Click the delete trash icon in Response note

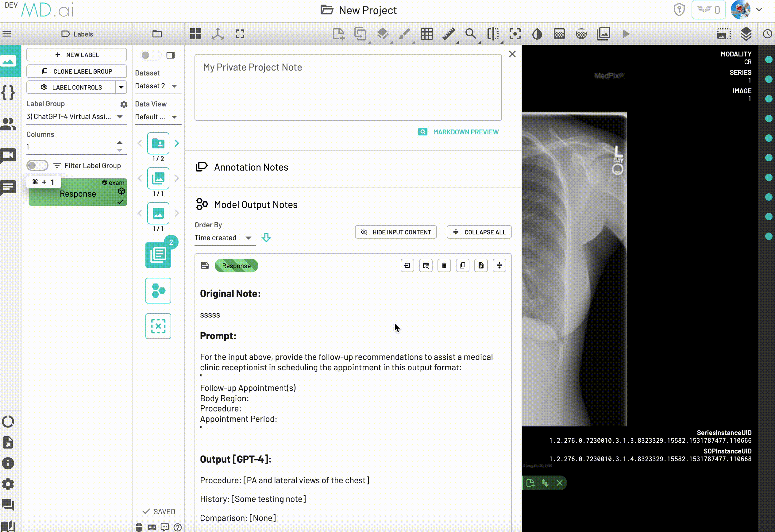point(444,265)
